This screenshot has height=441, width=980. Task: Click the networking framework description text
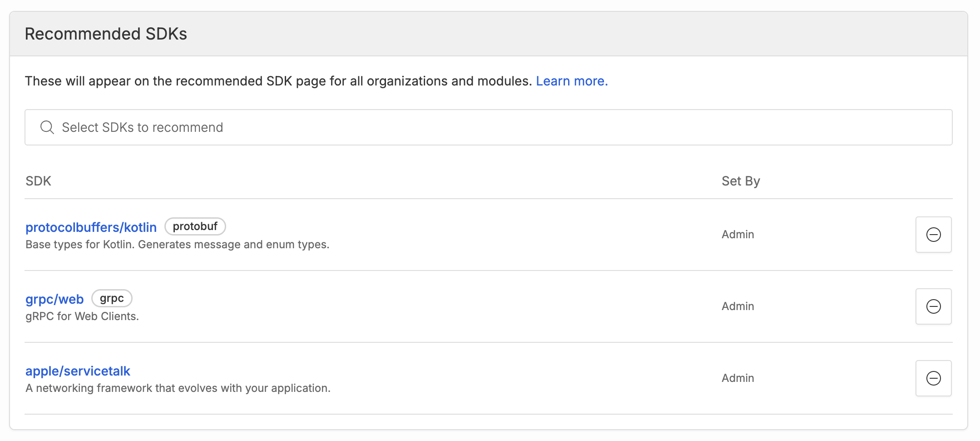(x=178, y=388)
